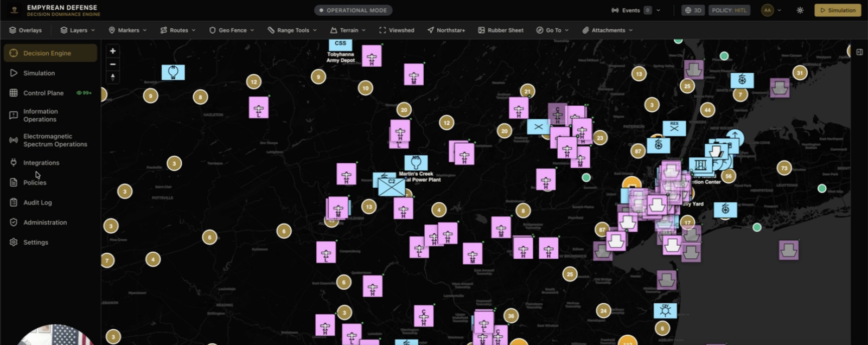Toggle 3D map view

coord(693,10)
